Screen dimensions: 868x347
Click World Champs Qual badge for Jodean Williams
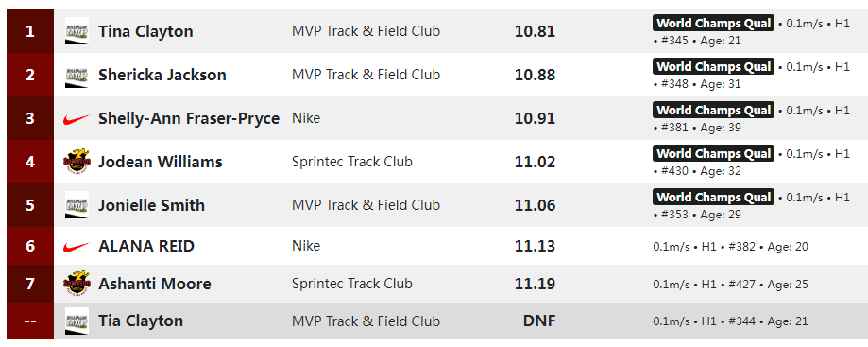tap(713, 153)
